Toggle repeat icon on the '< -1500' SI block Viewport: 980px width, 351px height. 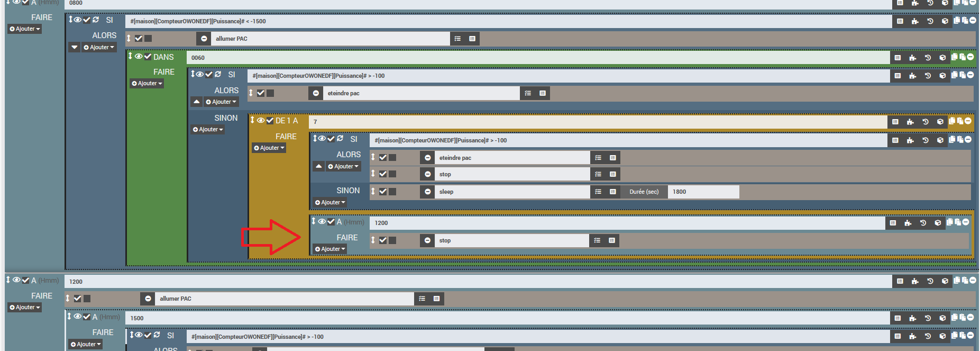(96, 20)
